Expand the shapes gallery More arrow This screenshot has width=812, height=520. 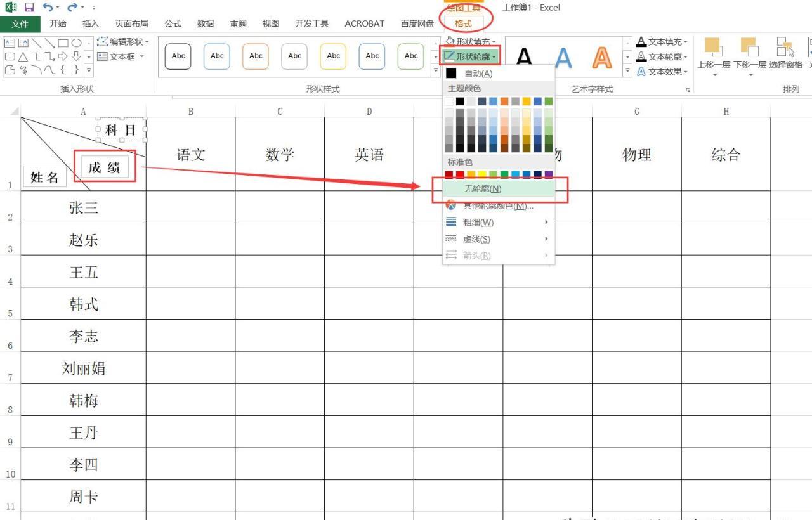click(88, 70)
